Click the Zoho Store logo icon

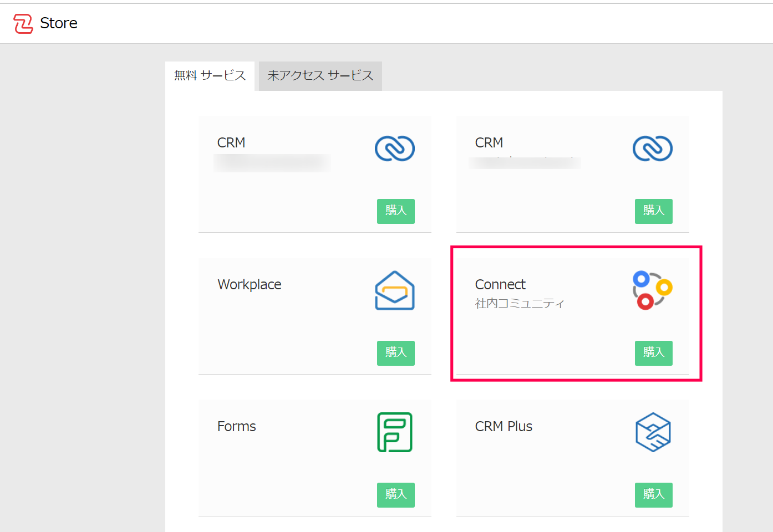[x=23, y=24]
